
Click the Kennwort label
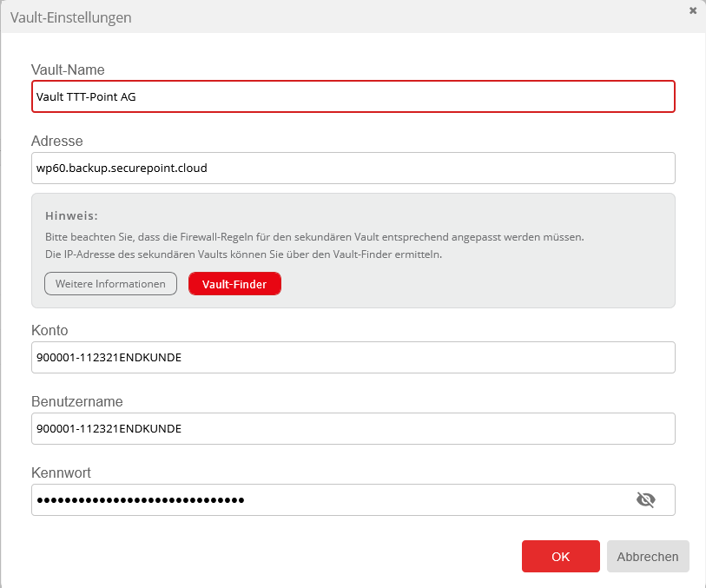pos(61,472)
